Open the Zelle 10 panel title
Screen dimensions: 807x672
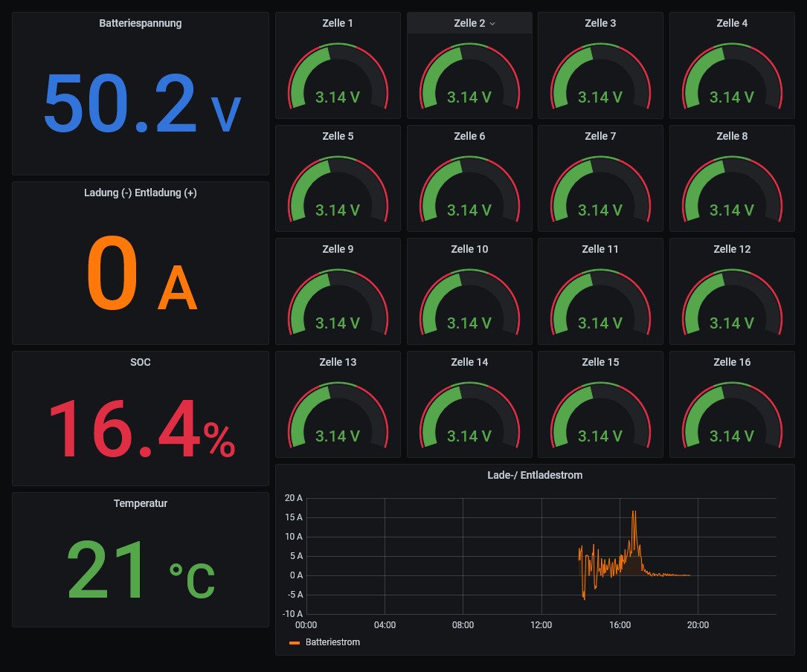[469, 249]
